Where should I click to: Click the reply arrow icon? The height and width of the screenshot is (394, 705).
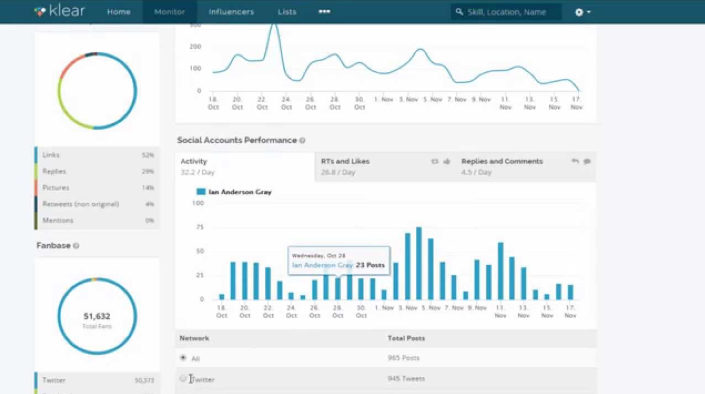[575, 161]
